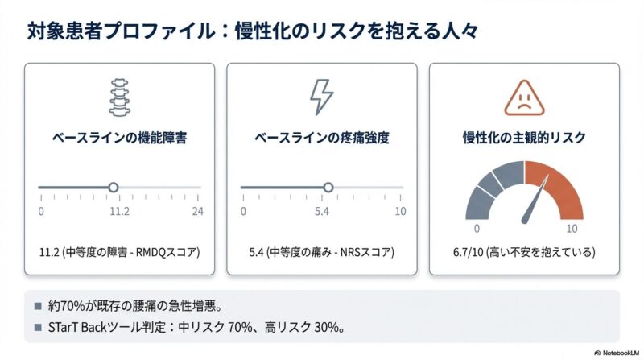644x360 pixels.
Task: Click the 5.4 NRSスコア caption text
Action: point(322,252)
